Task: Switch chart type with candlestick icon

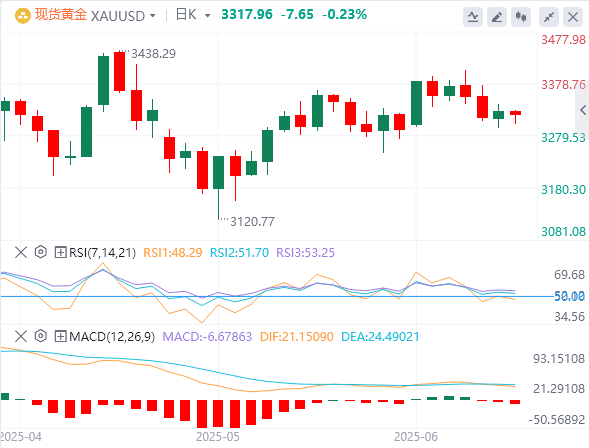Action: tap(521, 17)
